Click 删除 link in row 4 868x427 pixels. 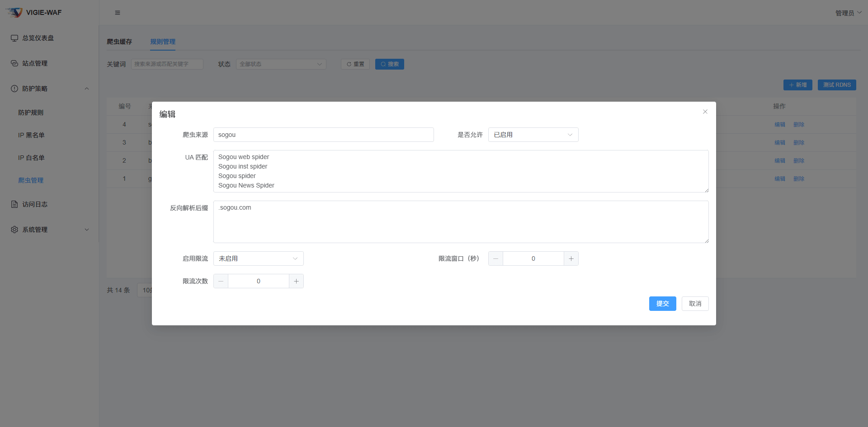coord(799,125)
